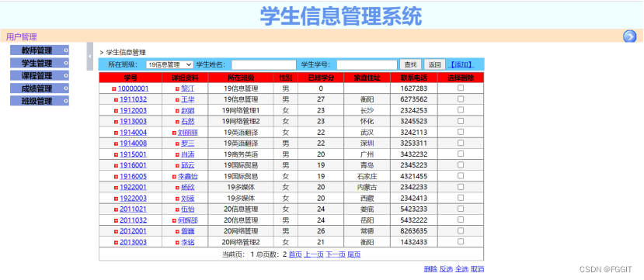Open the 所在班级 class dropdown

(169, 64)
